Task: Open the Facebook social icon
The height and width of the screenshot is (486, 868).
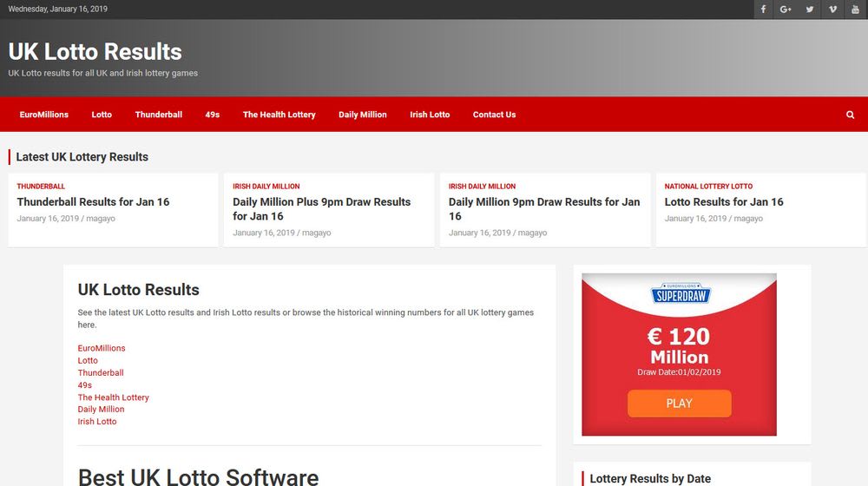Action: pyautogui.click(x=763, y=10)
